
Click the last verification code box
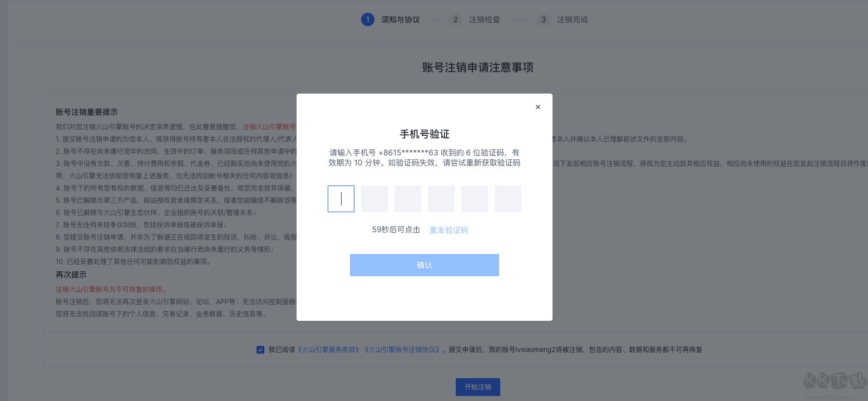pos(507,198)
